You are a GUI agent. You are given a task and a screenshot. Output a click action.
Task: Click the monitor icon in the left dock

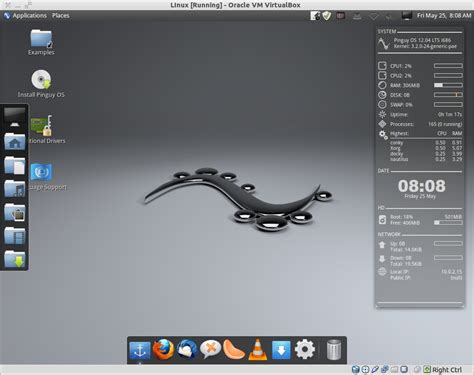[14, 117]
